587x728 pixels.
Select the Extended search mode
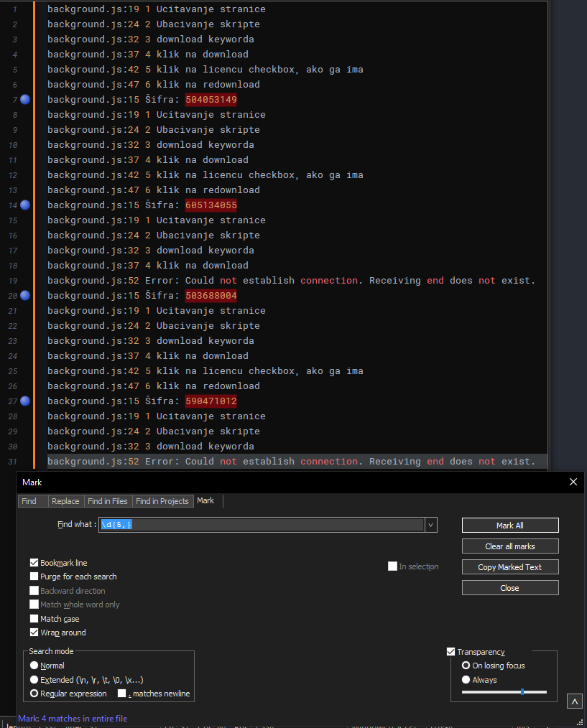[34, 679]
